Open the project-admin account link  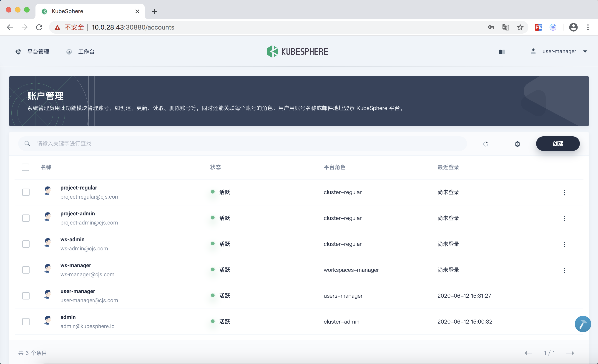[78, 214]
